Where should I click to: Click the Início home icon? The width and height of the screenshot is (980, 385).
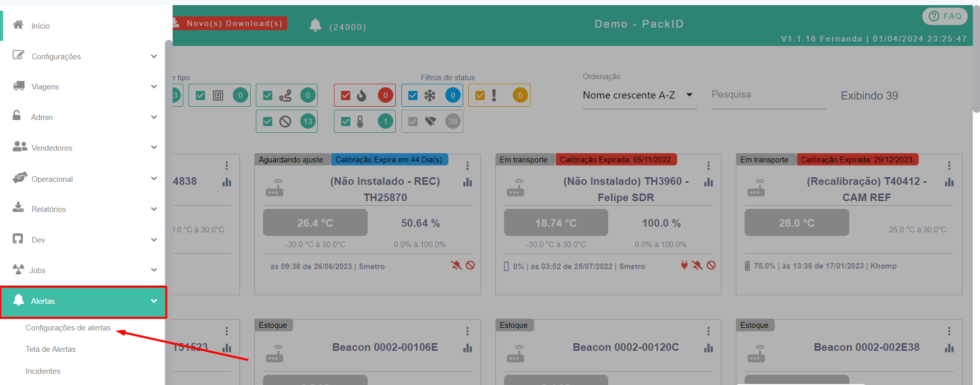point(18,25)
